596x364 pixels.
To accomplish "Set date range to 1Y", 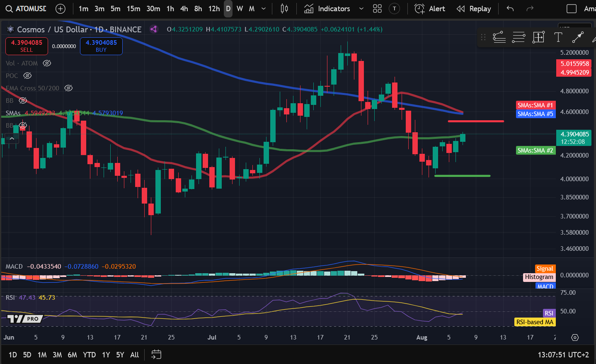I will tap(106, 354).
